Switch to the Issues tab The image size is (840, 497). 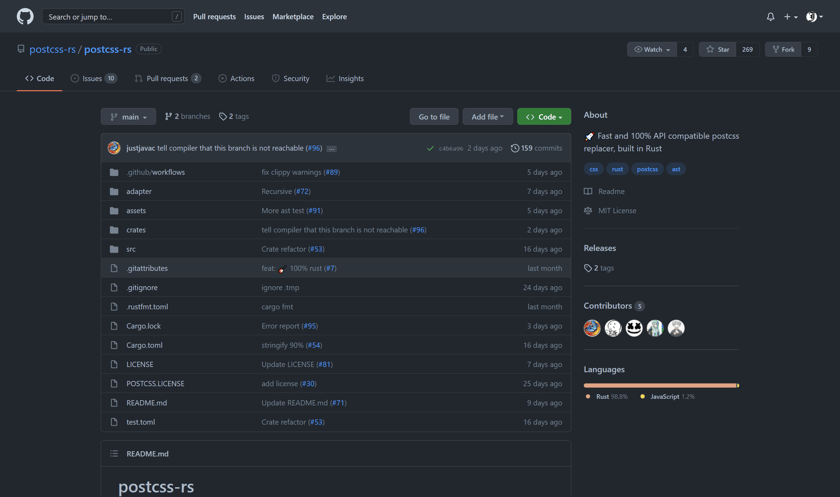pos(94,78)
